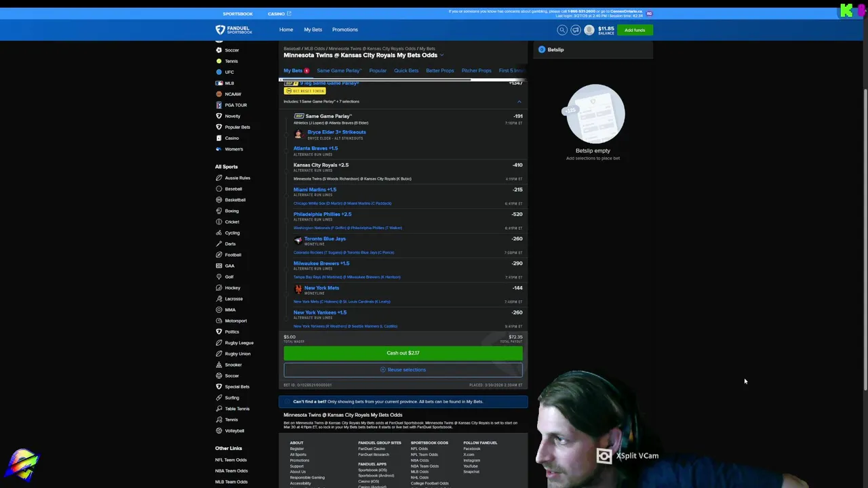868x488 pixels.
Task: Select the UFC sidebar icon
Action: [218, 72]
